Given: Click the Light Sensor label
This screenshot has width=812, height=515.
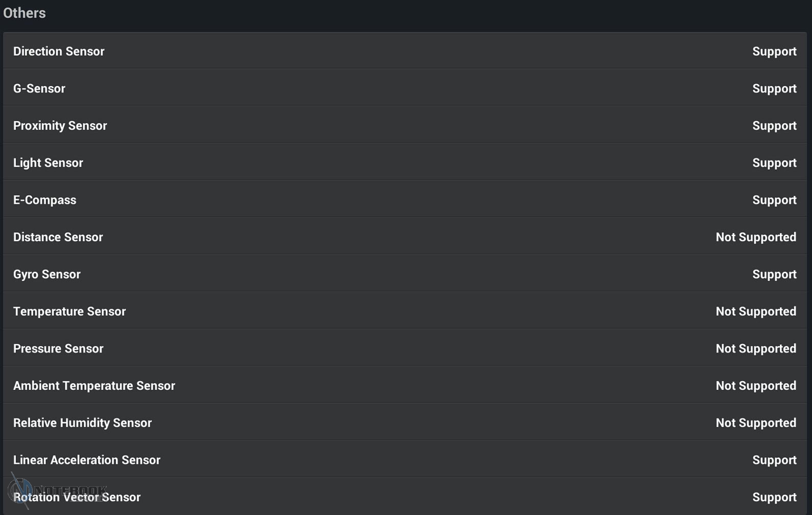Looking at the screenshot, I should click(48, 163).
